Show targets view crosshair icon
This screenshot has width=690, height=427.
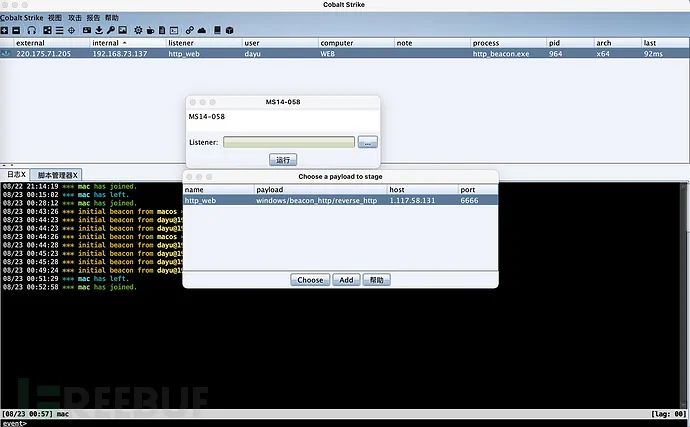[x=71, y=30]
